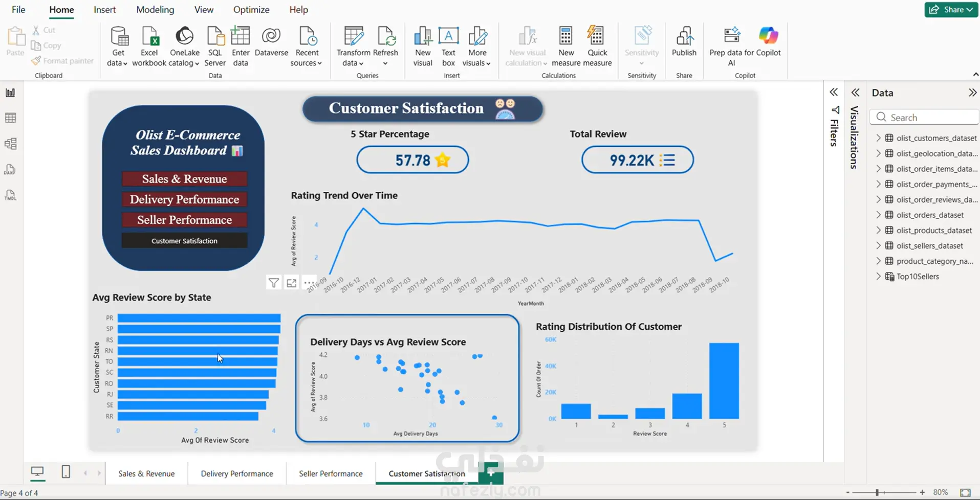This screenshot has height=500, width=980.
Task: Activate Focus mode icon on visual
Action: point(292,283)
